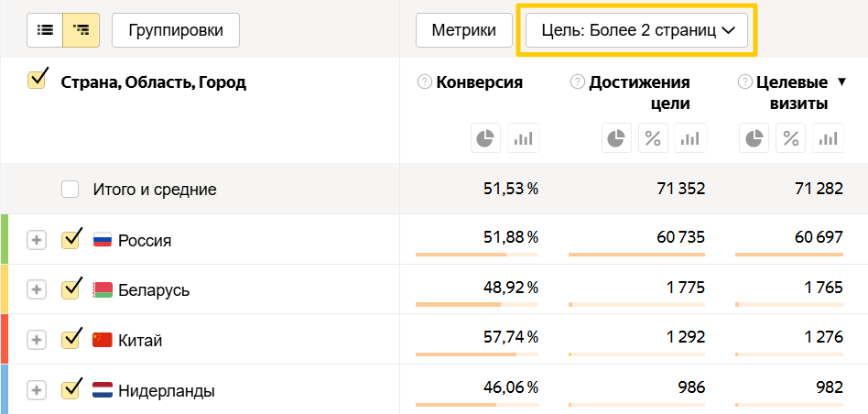Sort by the Целевые визиты column header
This screenshot has height=414, width=868.
tap(792, 93)
